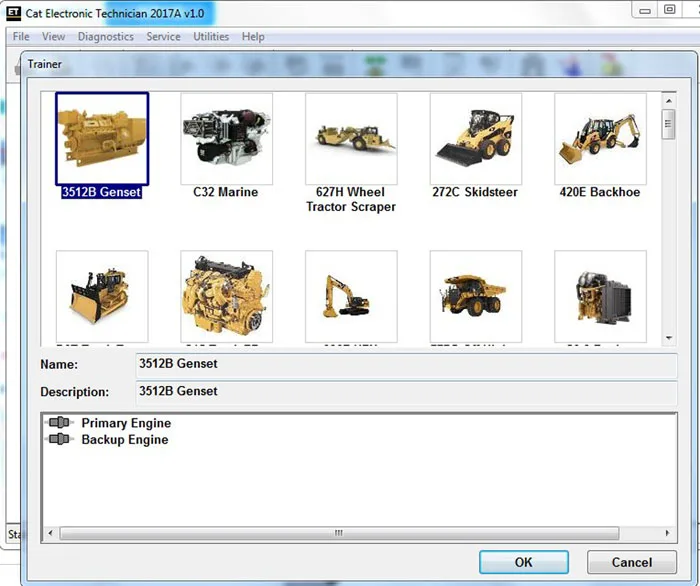Select the 3512B Genset thumbnail
Viewport: 700px width, 586px height.
[102, 138]
